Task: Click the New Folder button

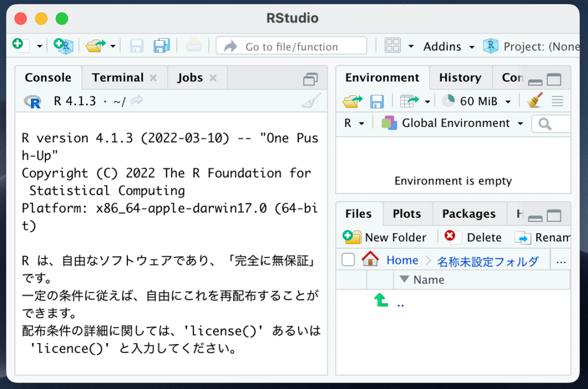Action: tap(384, 237)
